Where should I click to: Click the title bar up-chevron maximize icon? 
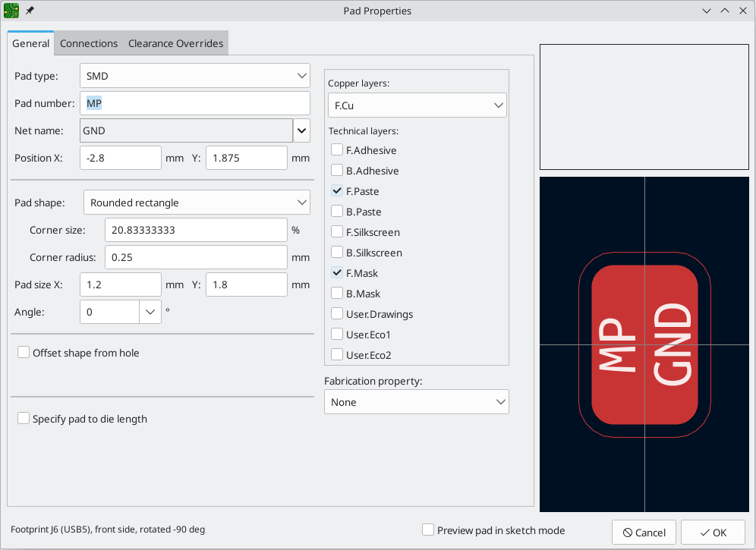(x=725, y=11)
